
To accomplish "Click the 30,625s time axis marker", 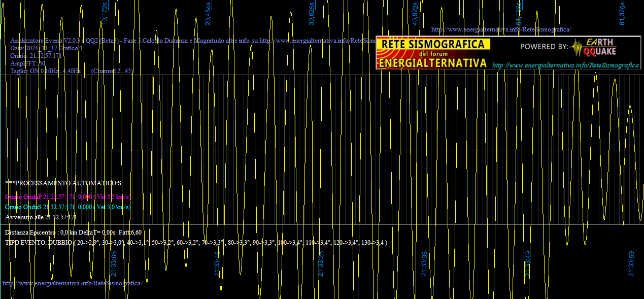I will 312,13.
